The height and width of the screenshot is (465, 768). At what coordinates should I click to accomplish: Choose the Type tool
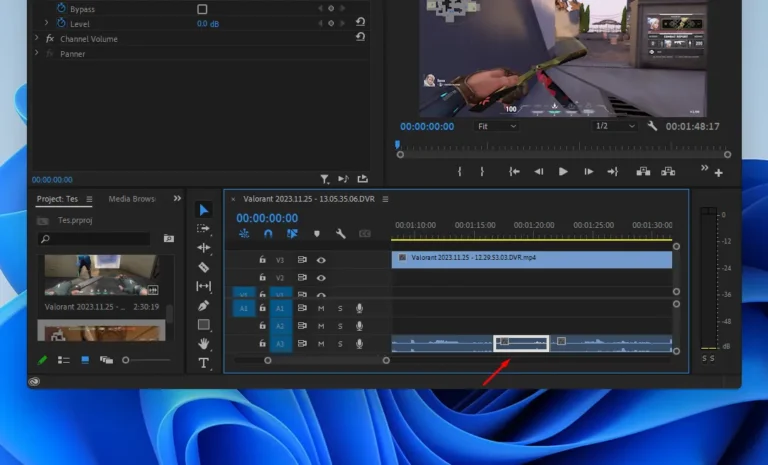[204, 363]
